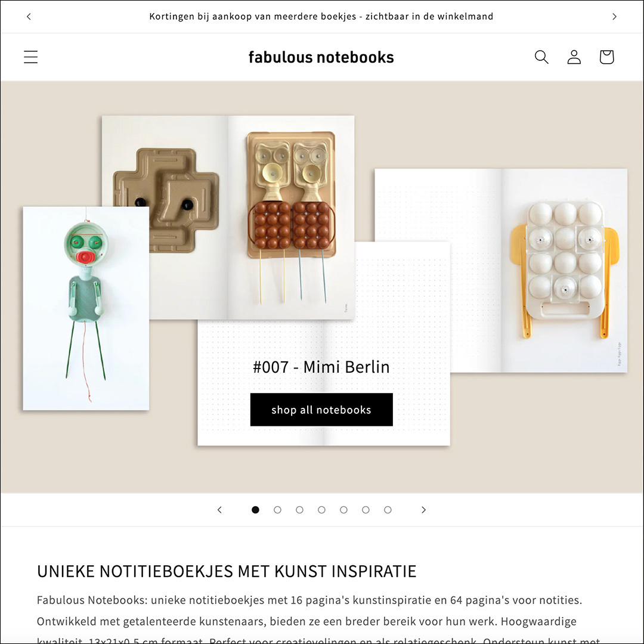Open the search magnifier icon
The image size is (644, 644).
[541, 57]
